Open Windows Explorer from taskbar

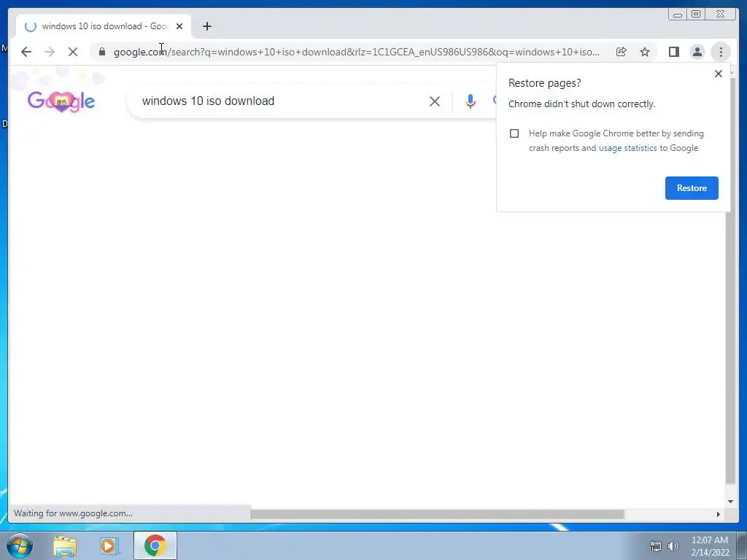(x=65, y=545)
